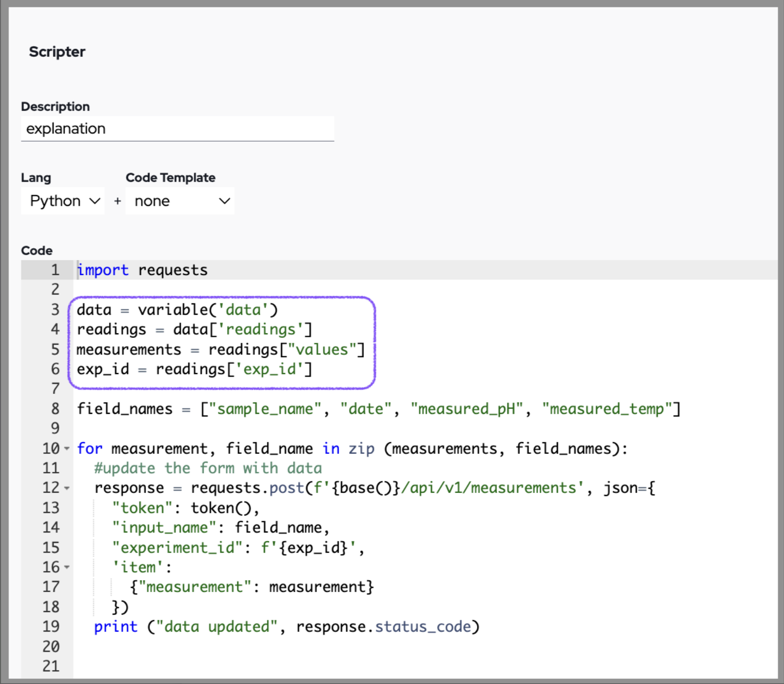This screenshot has width=784, height=684.
Task: Click the comment on line 11
Action: click(208, 468)
